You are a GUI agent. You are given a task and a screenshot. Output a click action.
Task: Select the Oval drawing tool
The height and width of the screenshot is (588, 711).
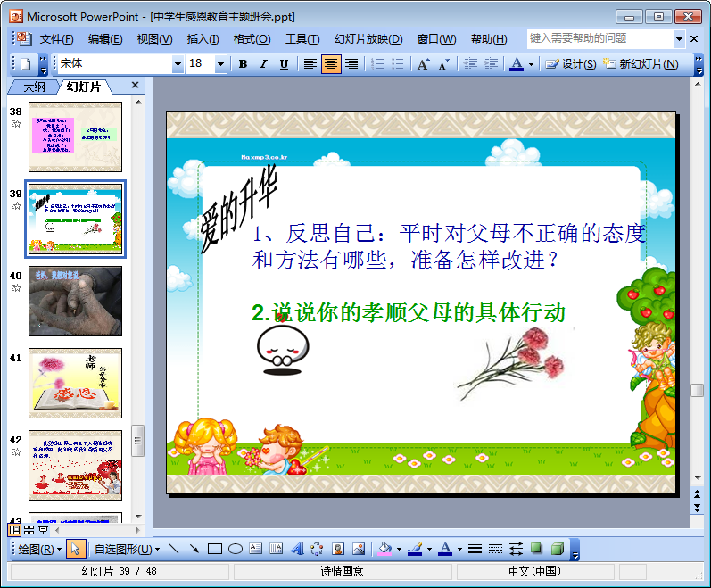coord(236,549)
